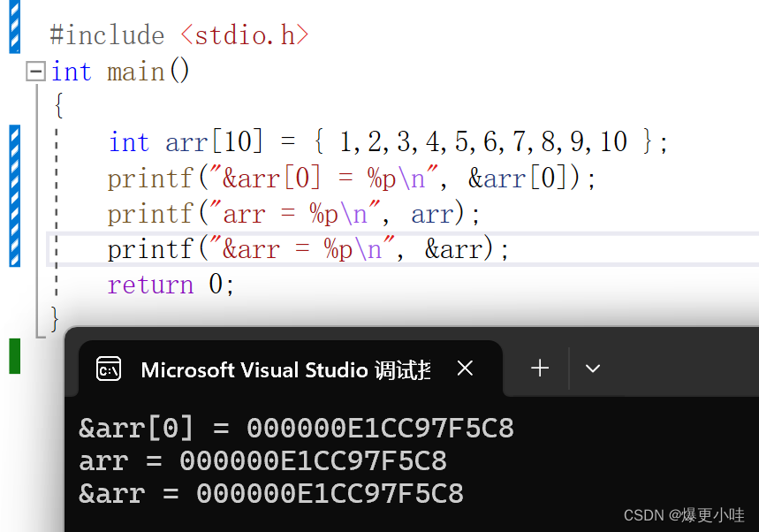Click the opening brace below int main()

pos(59,105)
